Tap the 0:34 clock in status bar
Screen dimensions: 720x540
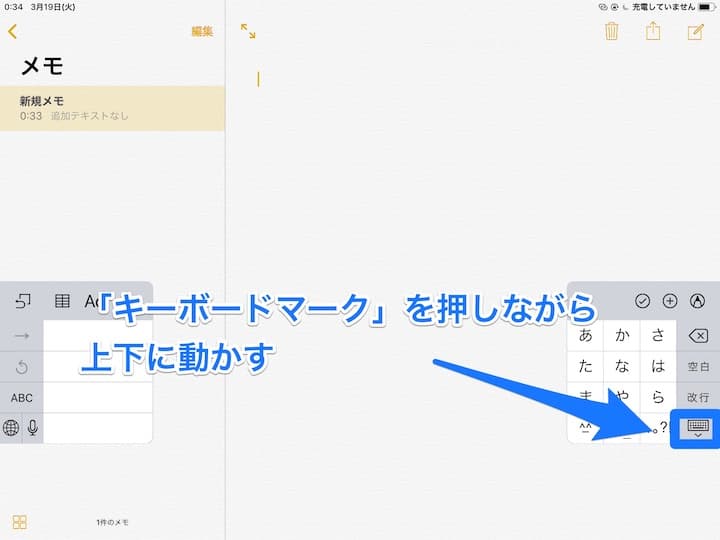coord(13,7)
